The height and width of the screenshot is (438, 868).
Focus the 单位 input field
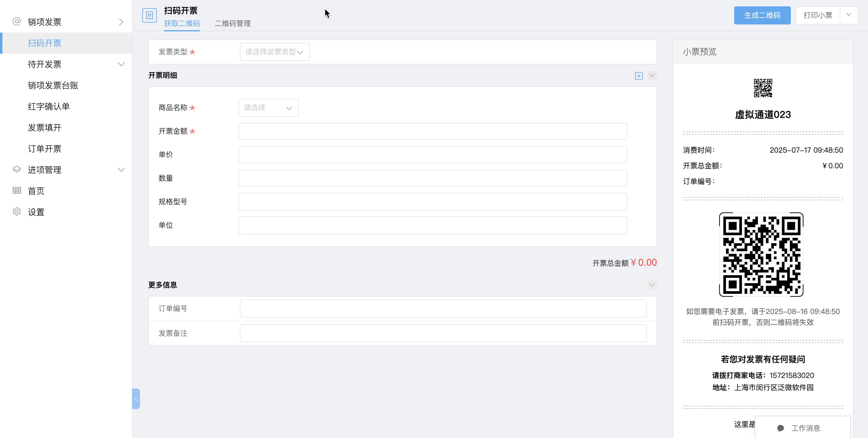tap(433, 225)
